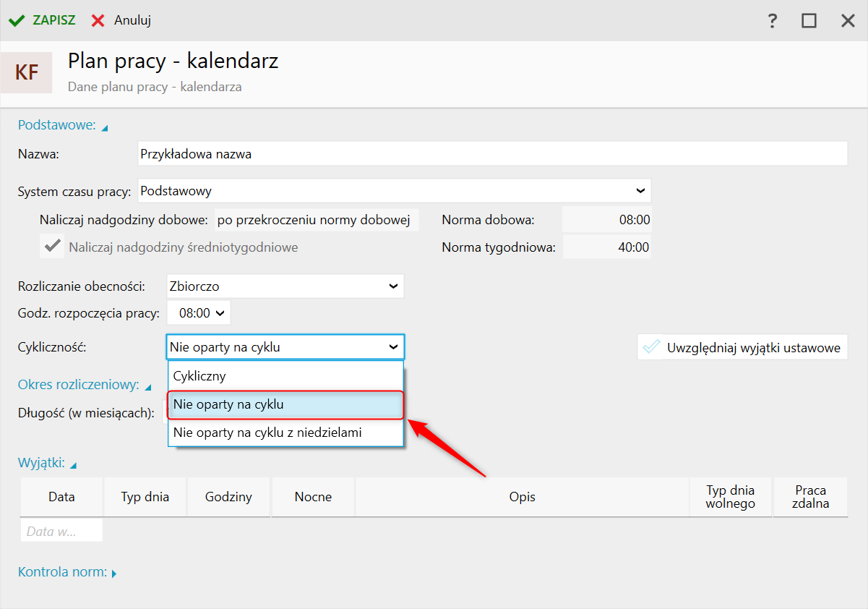
Task: Click the Data cell in Wyjątki table
Action: point(61,531)
